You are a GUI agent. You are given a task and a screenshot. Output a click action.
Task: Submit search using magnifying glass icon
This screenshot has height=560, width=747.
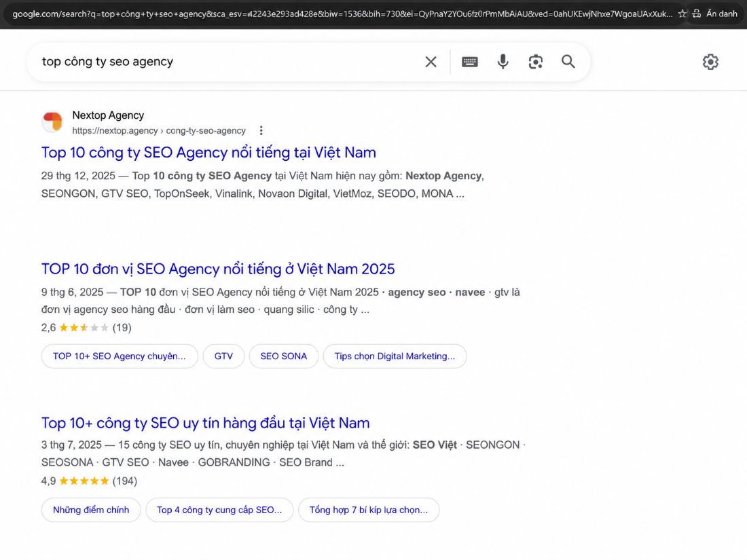[568, 61]
